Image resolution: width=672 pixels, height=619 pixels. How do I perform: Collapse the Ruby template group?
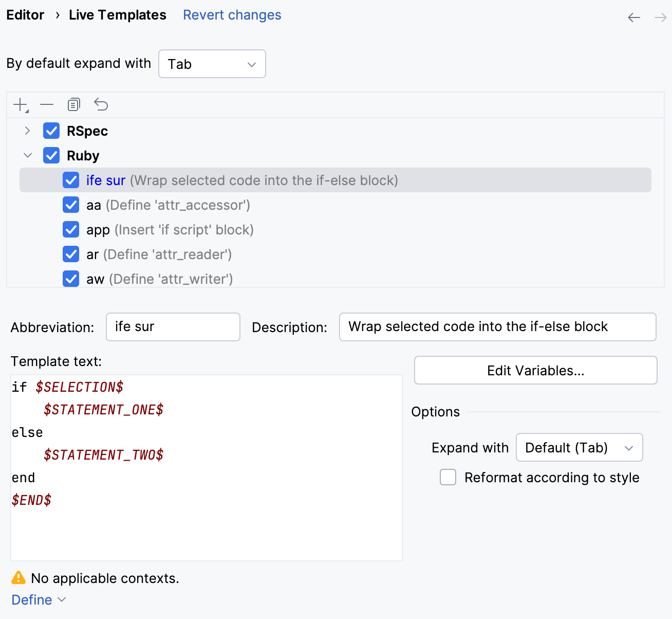[27, 155]
